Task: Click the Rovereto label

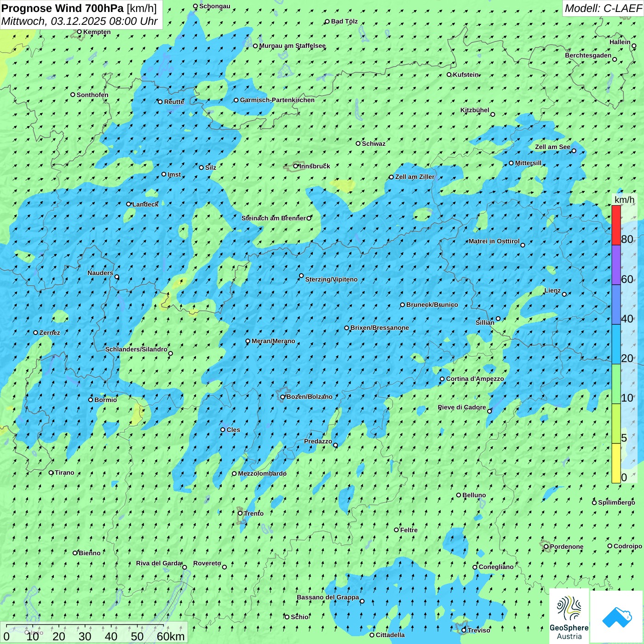Action: 207,563
